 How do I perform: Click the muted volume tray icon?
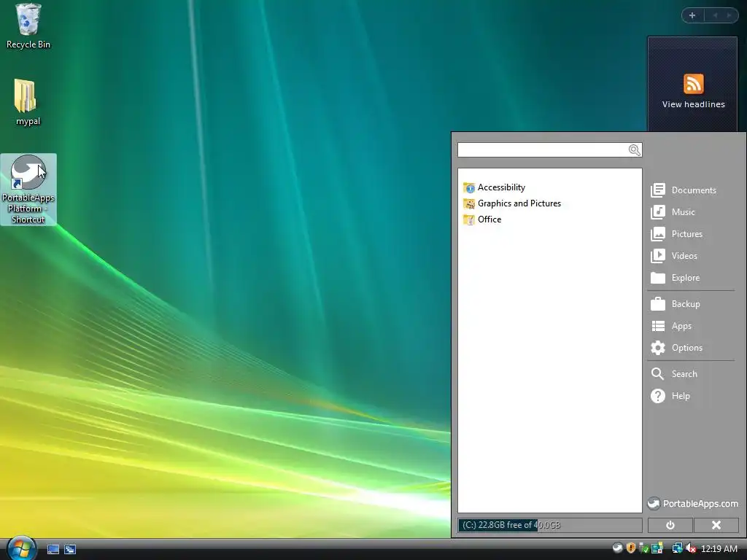[x=691, y=548]
